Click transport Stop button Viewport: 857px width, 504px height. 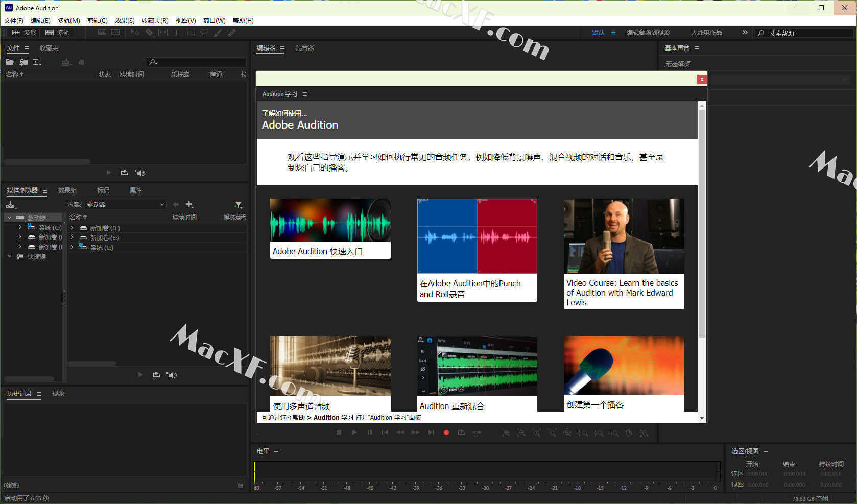tap(339, 433)
